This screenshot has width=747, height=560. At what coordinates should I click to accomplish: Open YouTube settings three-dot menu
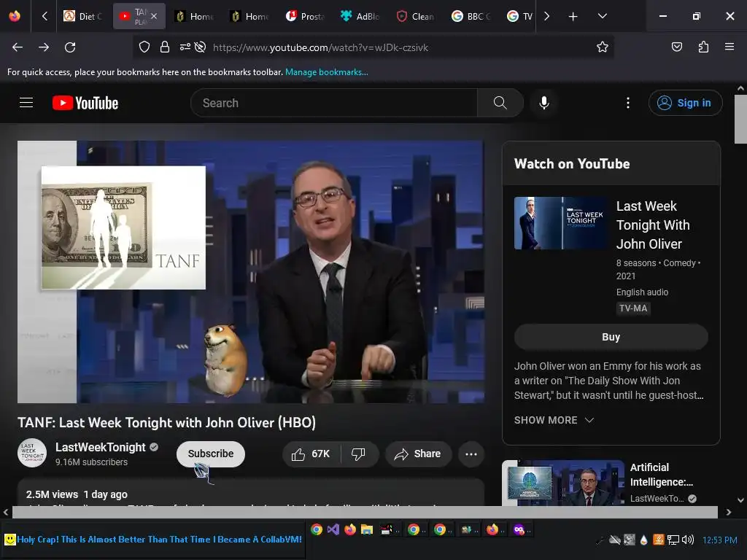pos(628,103)
